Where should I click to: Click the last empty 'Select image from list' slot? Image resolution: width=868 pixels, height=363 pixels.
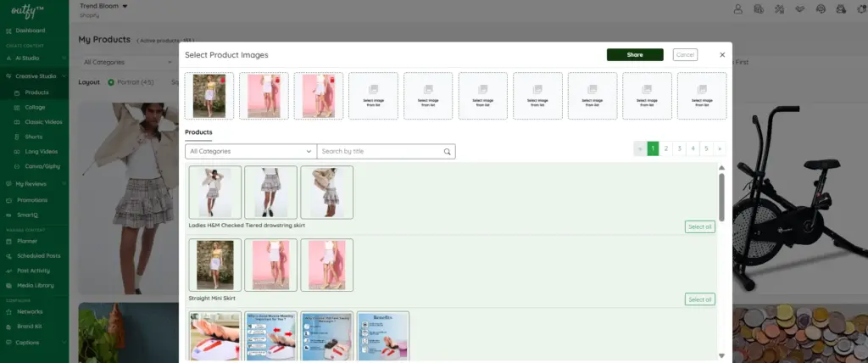click(702, 96)
